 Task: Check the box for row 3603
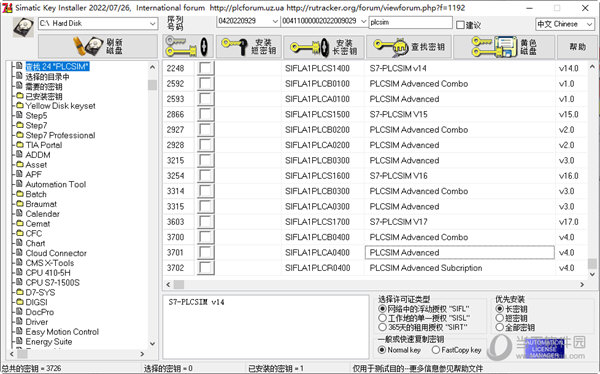point(205,222)
